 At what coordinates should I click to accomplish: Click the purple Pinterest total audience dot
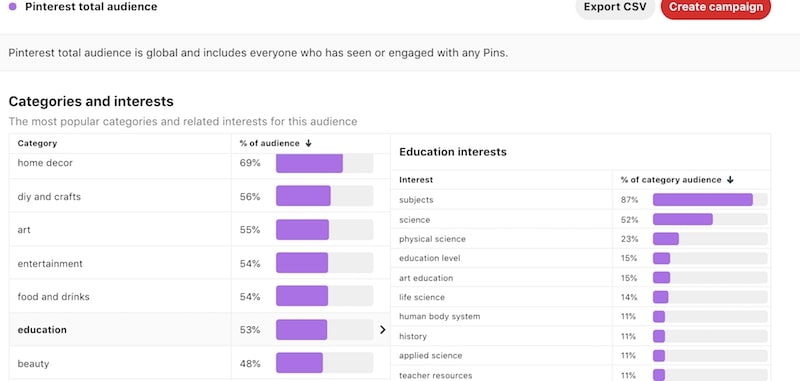(x=13, y=7)
